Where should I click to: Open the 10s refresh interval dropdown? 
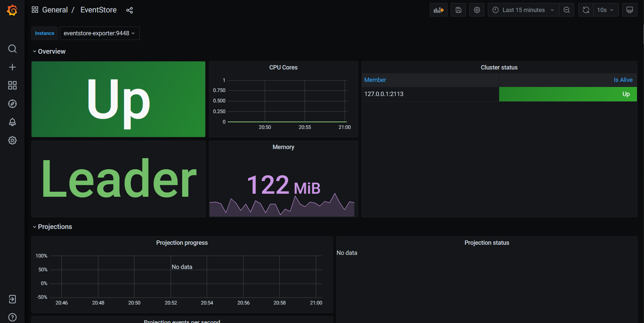pos(606,10)
